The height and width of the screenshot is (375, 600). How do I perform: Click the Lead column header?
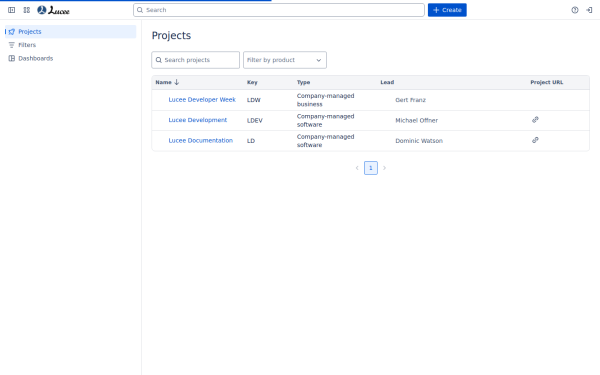click(387, 82)
